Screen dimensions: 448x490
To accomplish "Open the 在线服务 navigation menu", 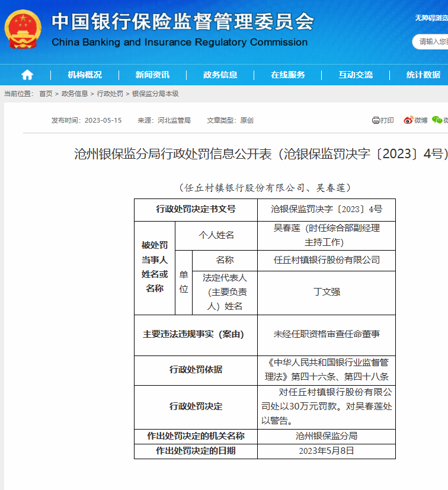I will 288,75.
